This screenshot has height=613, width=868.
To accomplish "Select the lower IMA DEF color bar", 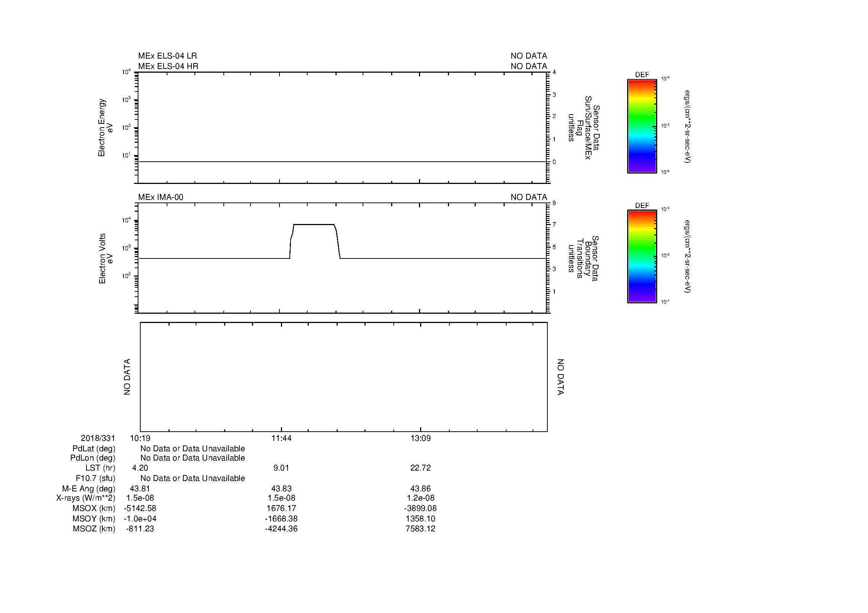I will pos(642,257).
